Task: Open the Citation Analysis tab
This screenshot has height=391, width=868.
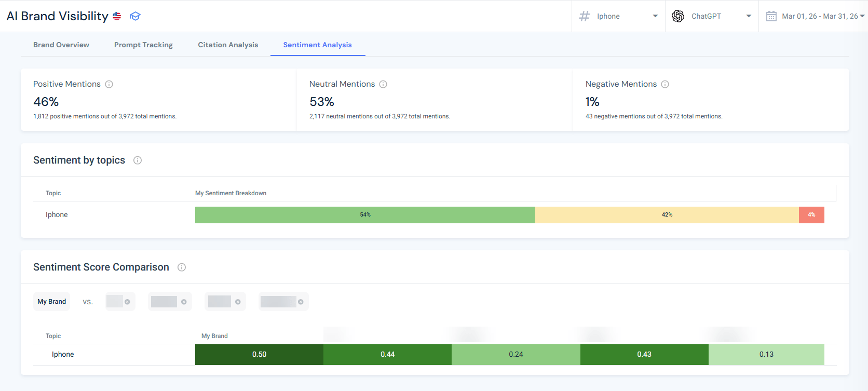Action: pyautogui.click(x=228, y=45)
